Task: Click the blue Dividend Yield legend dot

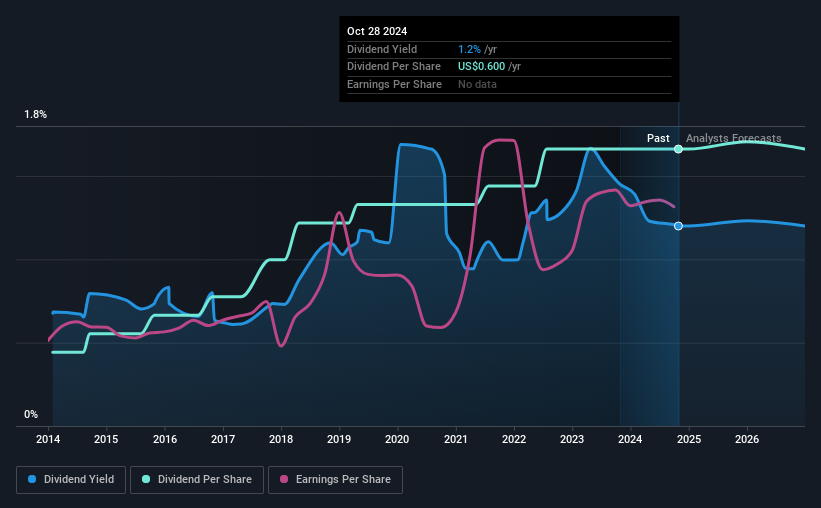Action: (32, 479)
